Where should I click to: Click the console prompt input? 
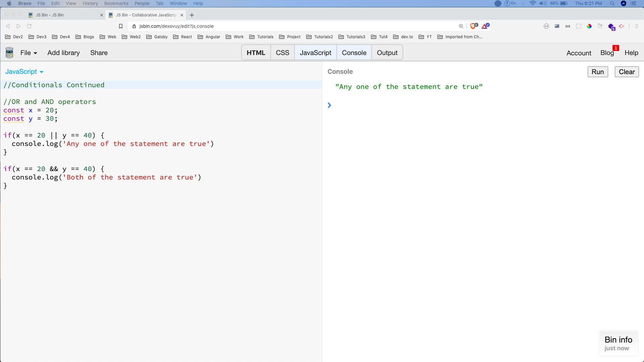point(483,105)
